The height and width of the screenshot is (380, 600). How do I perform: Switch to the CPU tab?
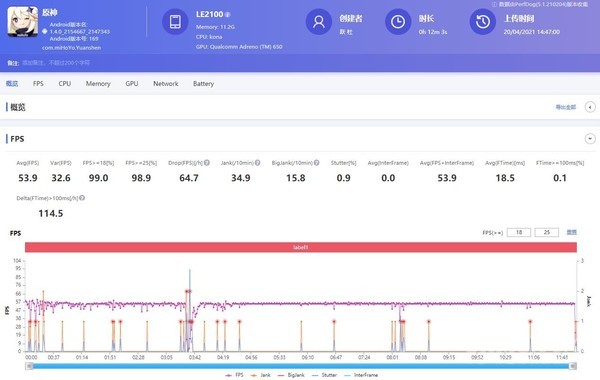coord(65,83)
